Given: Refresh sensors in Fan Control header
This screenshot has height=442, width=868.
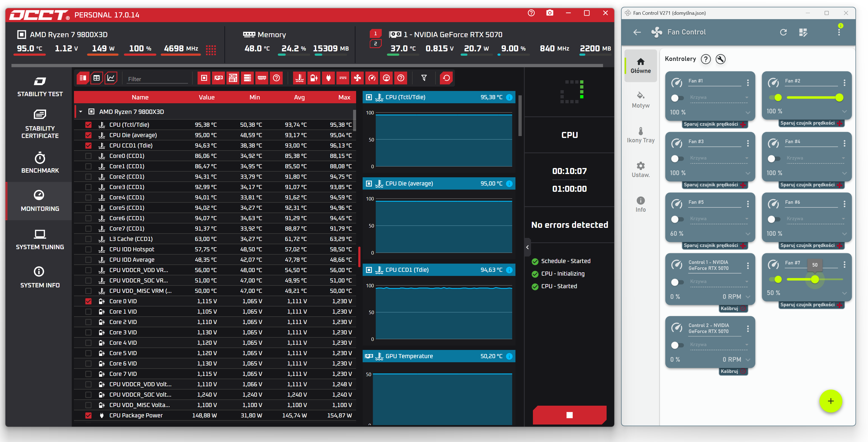Looking at the screenshot, I should [x=783, y=33].
